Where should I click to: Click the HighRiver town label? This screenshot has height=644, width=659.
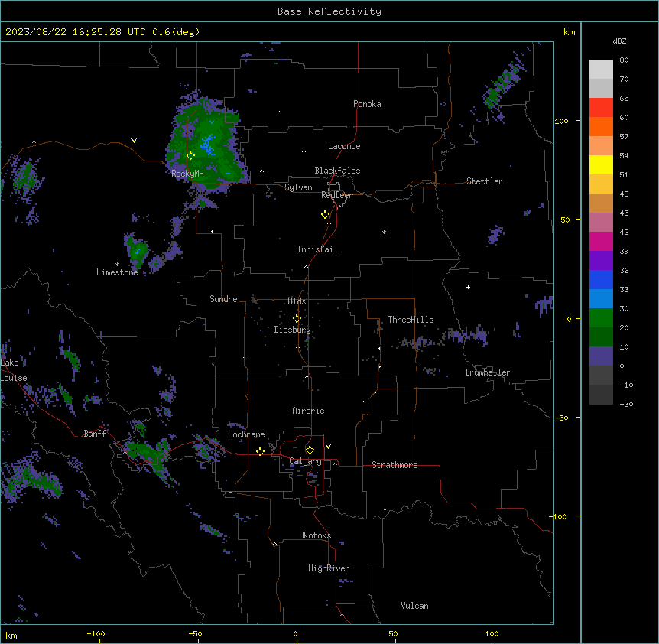(x=329, y=568)
